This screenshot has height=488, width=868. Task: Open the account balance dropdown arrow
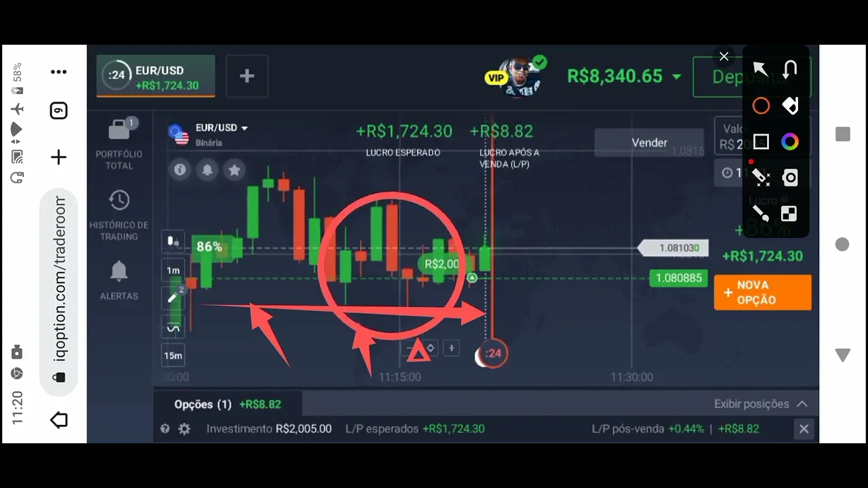click(676, 77)
